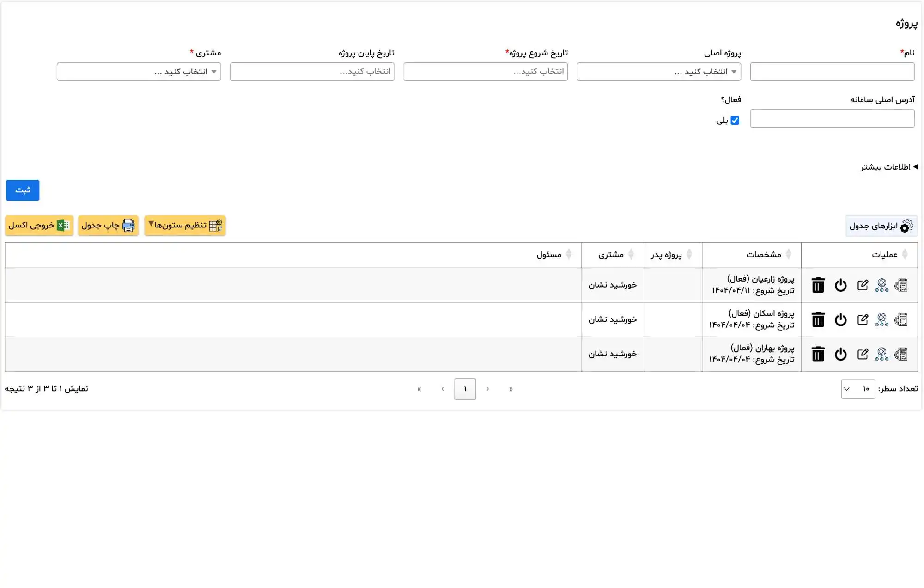Open the پروژه اصلی dropdown
Image resolution: width=924 pixels, height=588 pixels.
659,72
